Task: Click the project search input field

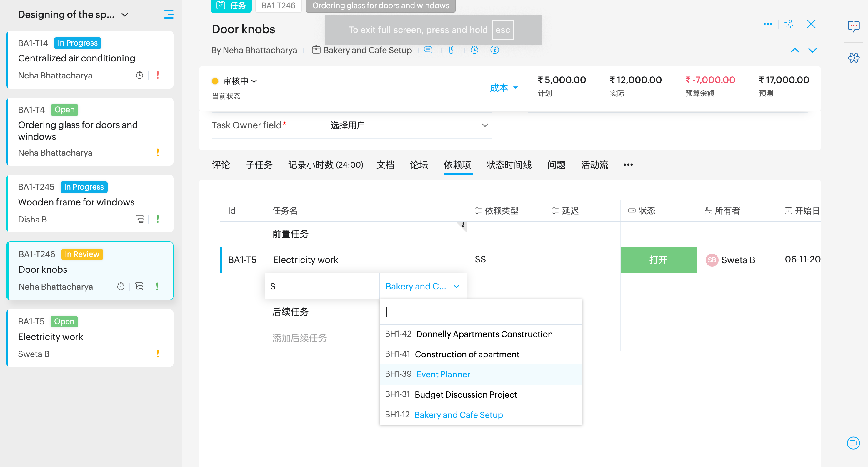Action: click(x=480, y=312)
